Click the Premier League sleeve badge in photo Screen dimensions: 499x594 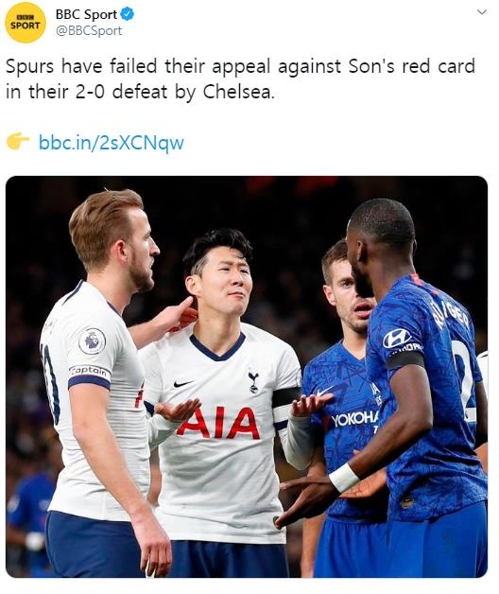(x=92, y=341)
